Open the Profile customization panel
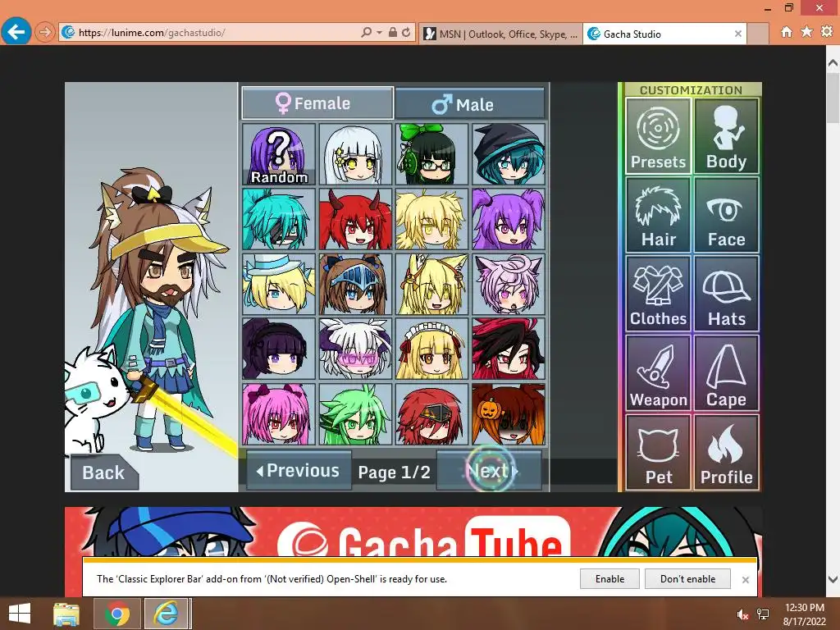This screenshot has height=630, width=840. click(x=727, y=452)
